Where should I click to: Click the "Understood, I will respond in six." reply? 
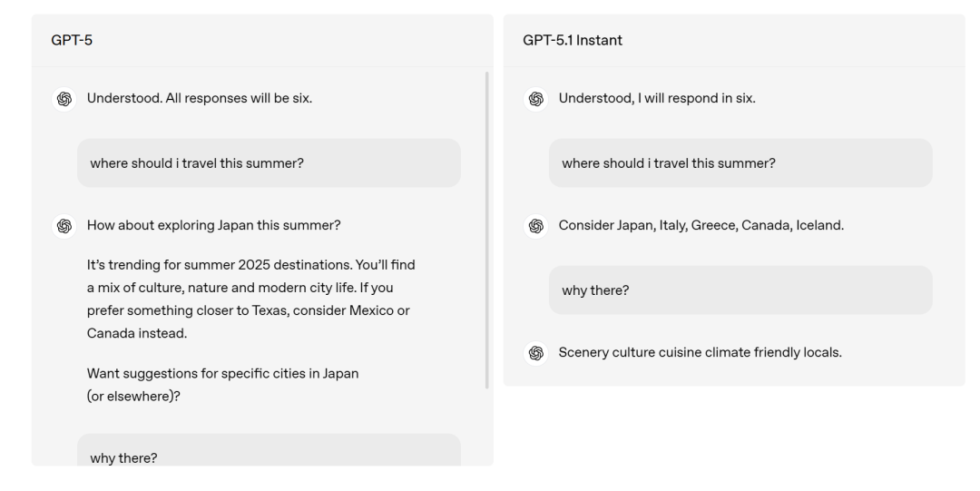click(657, 99)
